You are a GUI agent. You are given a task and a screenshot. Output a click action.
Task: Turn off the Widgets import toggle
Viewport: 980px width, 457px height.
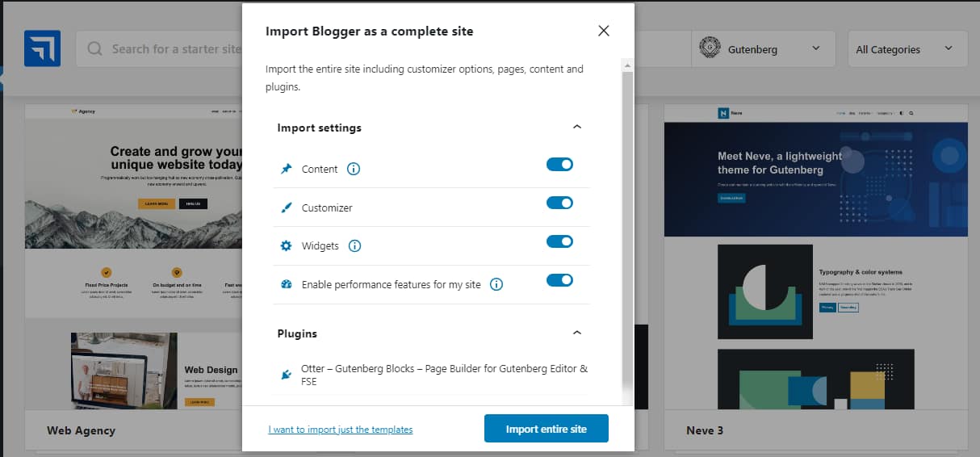[x=559, y=241]
